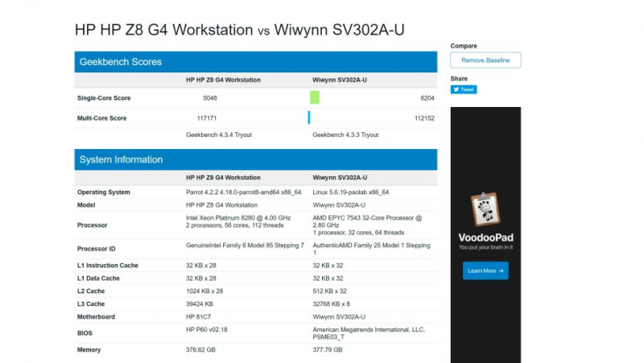Click the Memory row label

(x=89, y=350)
